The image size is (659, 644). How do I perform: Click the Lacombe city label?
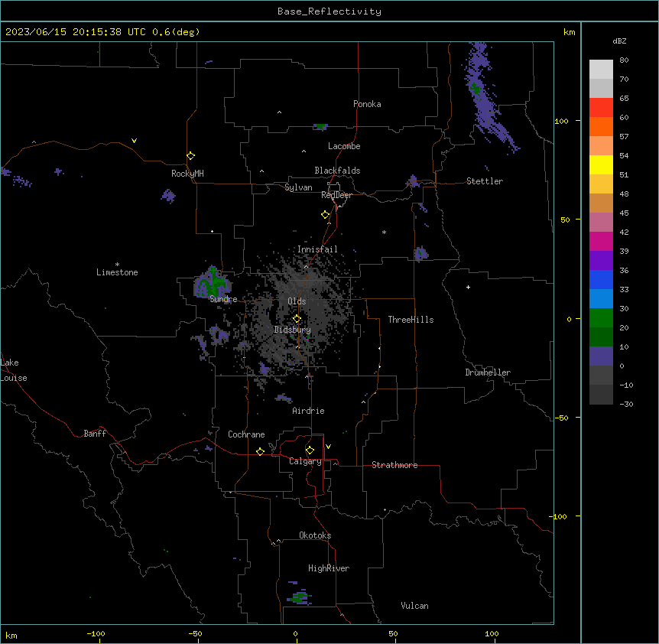coord(344,146)
